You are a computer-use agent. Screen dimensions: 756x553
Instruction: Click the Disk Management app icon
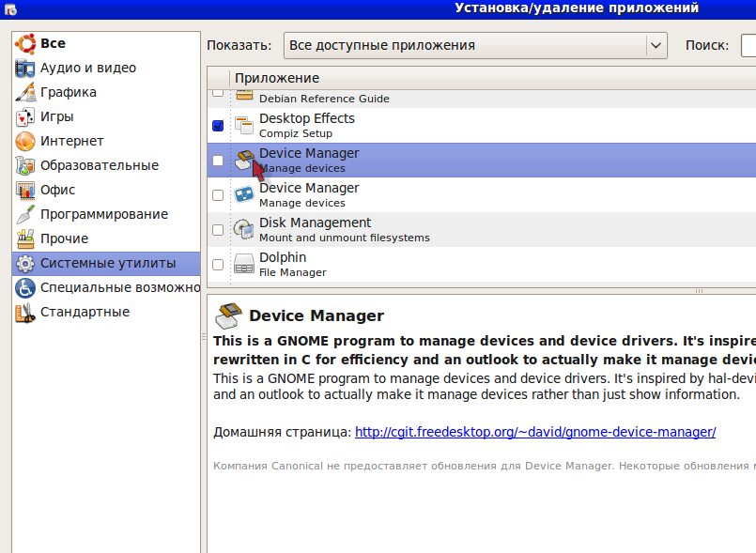coord(244,229)
